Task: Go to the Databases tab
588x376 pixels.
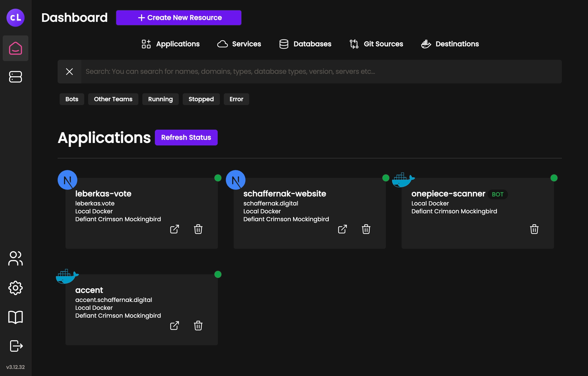Action: point(305,44)
